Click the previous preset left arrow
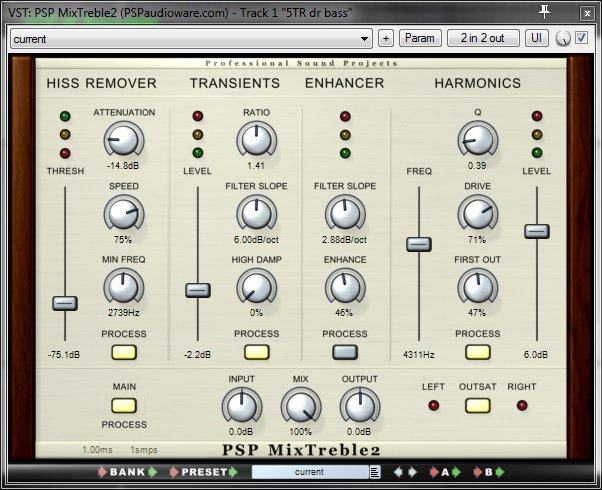The height and width of the screenshot is (490, 602). coord(397,471)
